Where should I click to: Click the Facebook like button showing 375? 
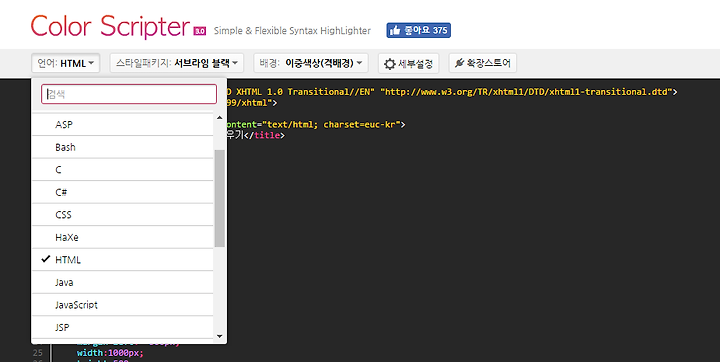[x=418, y=30]
